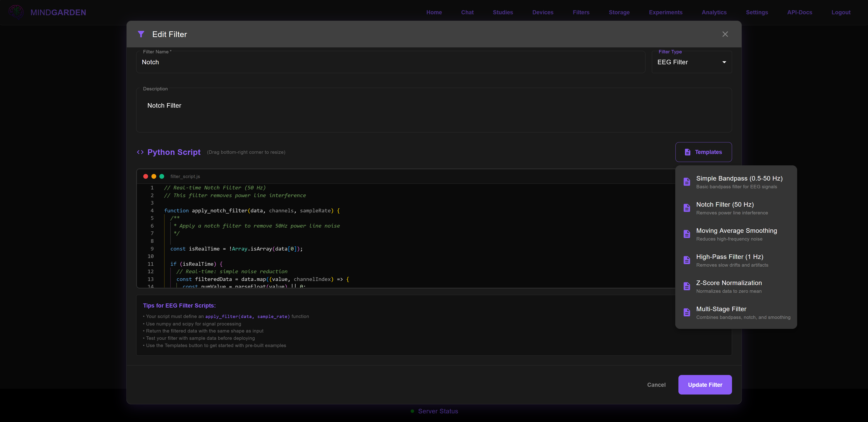Pick Multi-Stage Filter template
Viewport: 868px width, 422px height.
[736, 313]
